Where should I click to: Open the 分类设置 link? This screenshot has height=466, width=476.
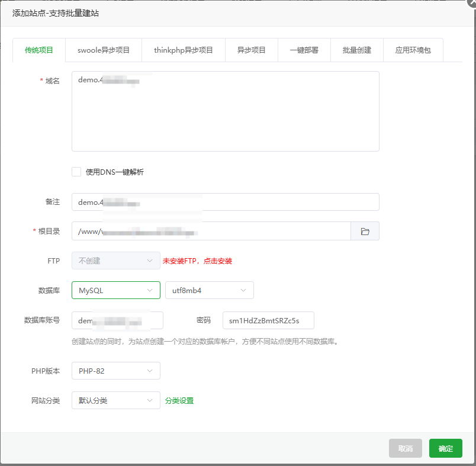(x=179, y=401)
